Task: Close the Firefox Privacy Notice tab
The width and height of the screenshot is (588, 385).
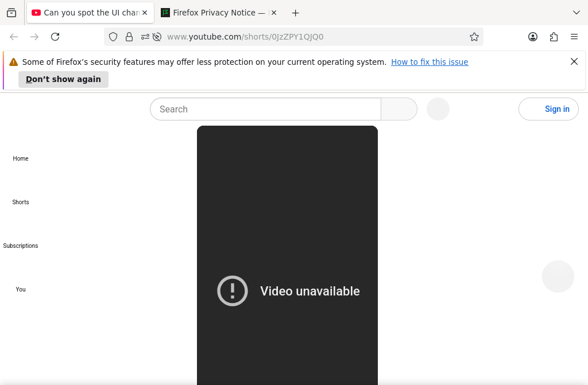Action: (274, 13)
